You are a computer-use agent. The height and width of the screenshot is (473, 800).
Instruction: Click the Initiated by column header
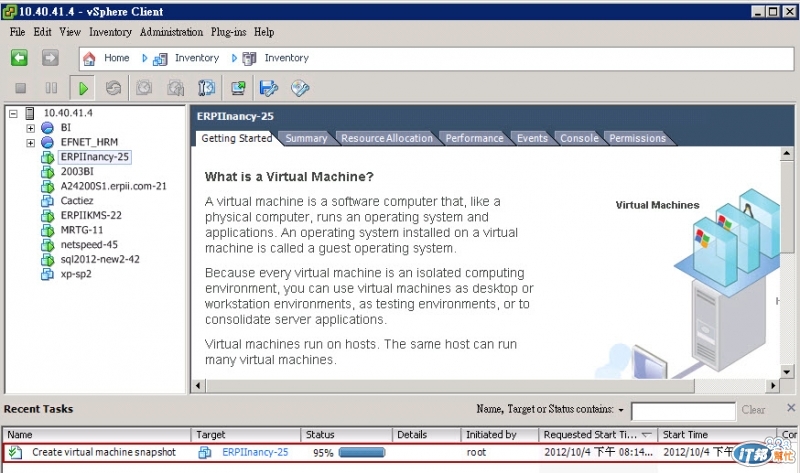pyautogui.click(x=499, y=435)
